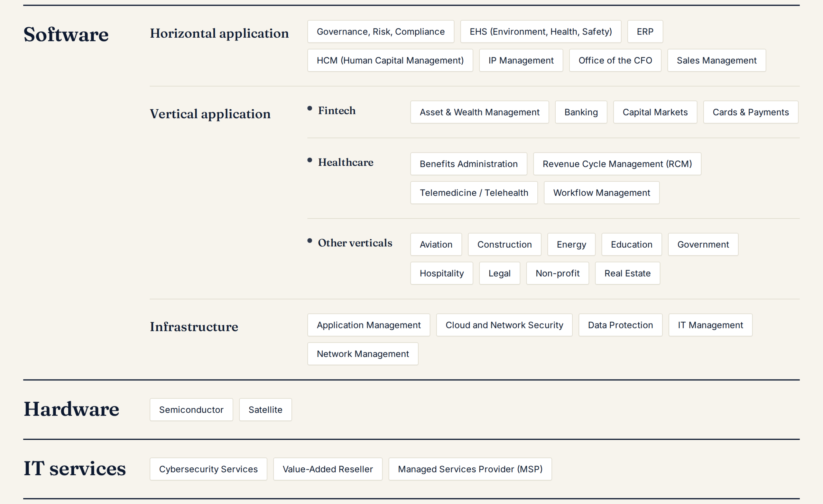
Task: Click the Satellite tag
Action: point(265,409)
